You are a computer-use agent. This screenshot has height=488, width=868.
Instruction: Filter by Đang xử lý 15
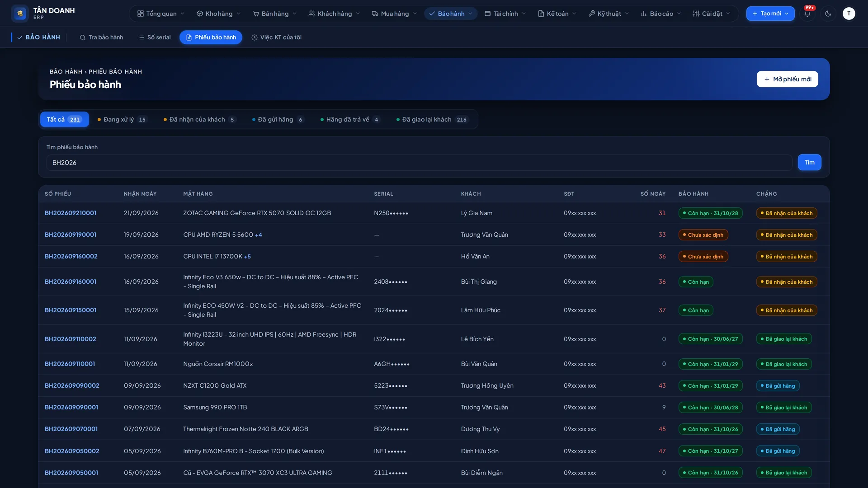tap(123, 119)
